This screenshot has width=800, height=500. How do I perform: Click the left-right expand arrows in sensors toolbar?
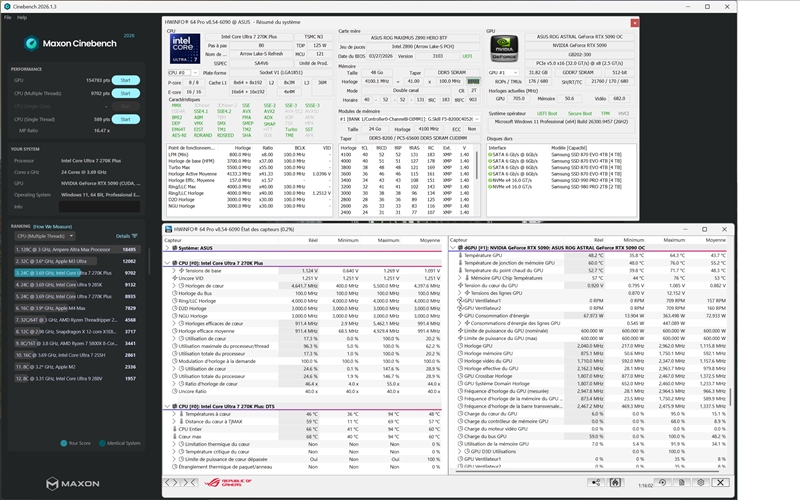[171, 482]
